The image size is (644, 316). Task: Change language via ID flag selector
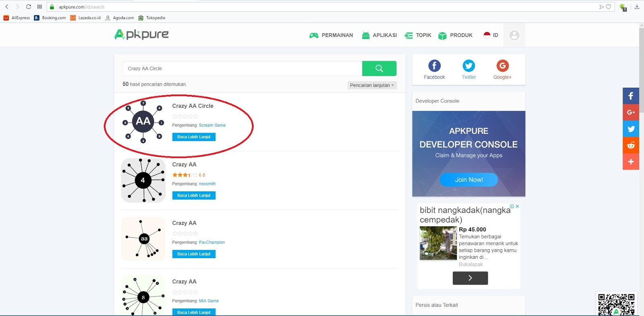(x=491, y=35)
